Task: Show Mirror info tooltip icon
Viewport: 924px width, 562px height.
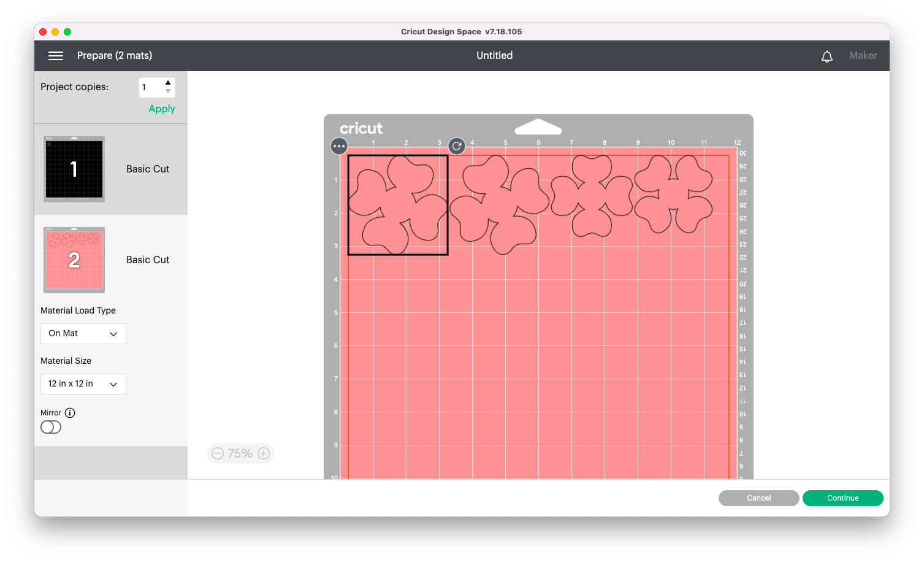Action: [70, 413]
